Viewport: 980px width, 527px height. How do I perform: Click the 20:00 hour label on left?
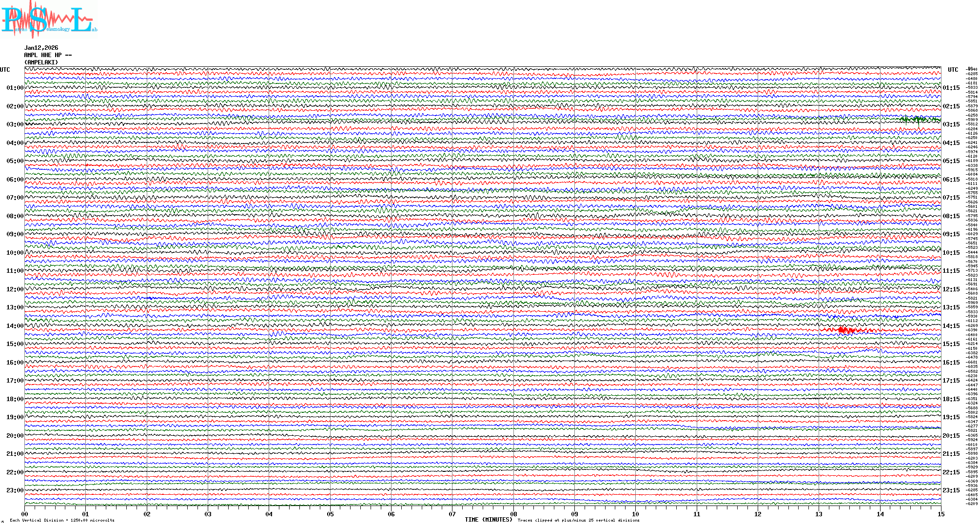(15, 436)
